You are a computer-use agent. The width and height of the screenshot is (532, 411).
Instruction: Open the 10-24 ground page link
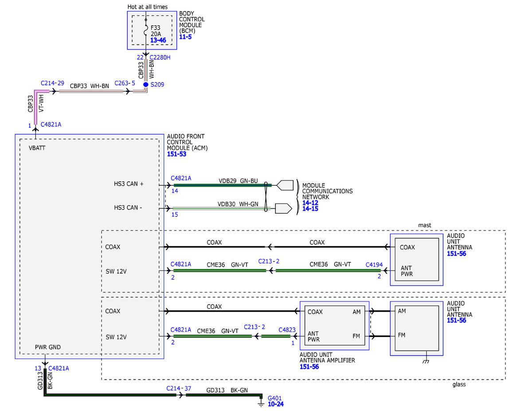276,404
